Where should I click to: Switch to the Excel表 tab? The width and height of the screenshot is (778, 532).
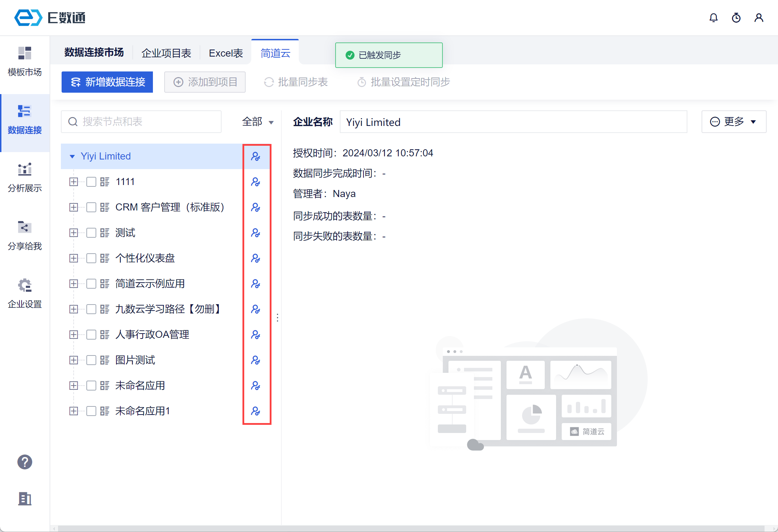[226, 53]
